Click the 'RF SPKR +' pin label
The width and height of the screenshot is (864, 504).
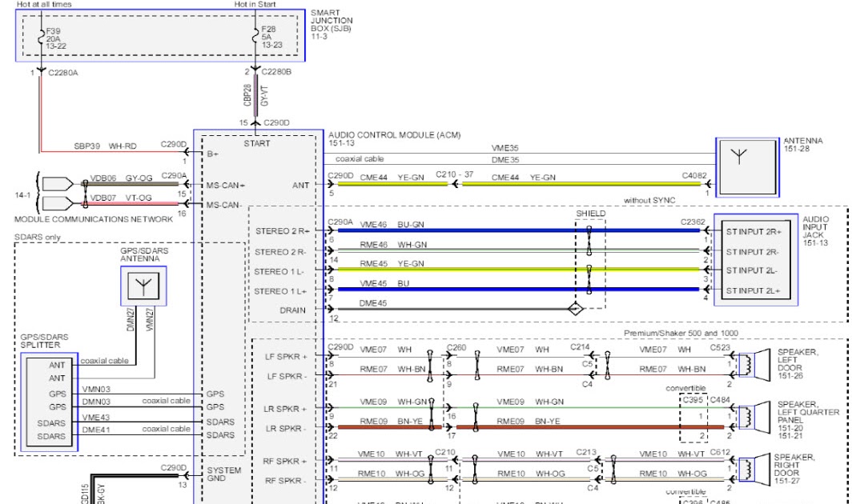pyautogui.click(x=285, y=461)
